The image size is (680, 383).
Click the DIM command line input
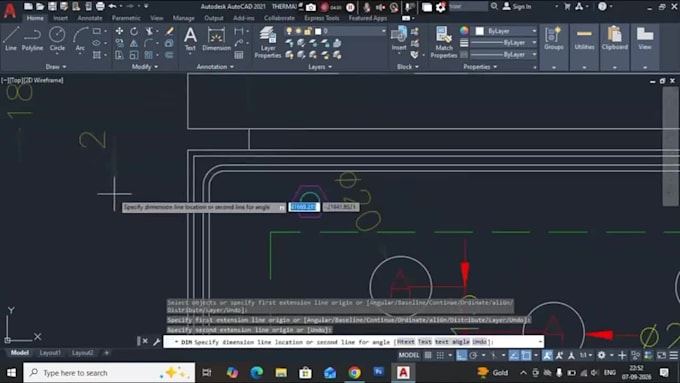(x=353, y=342)
